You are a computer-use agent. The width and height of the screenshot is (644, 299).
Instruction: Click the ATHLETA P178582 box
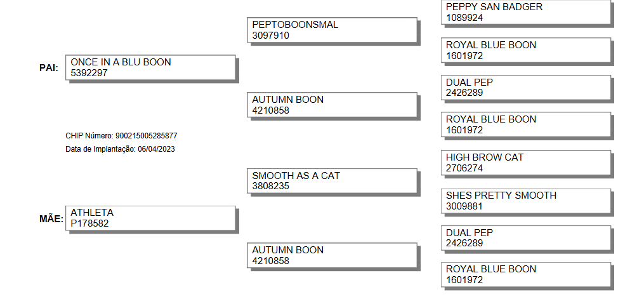coord(150,218)
